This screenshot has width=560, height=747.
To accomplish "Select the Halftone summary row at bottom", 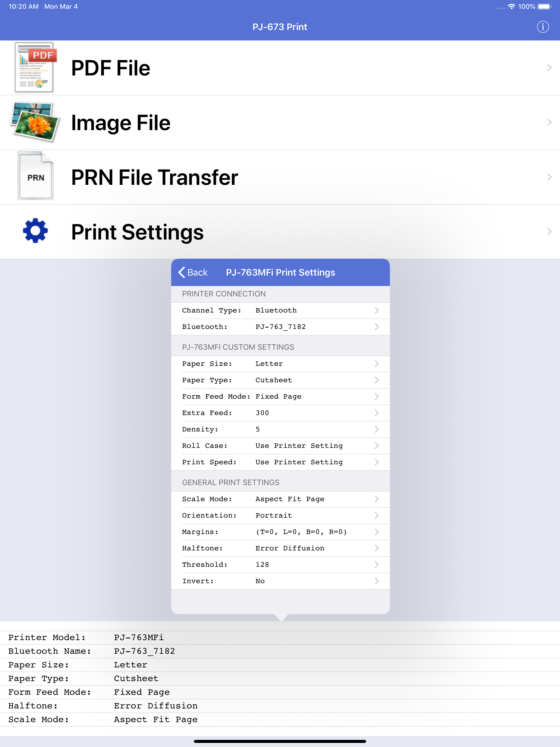I will click(x=280, y=706).
